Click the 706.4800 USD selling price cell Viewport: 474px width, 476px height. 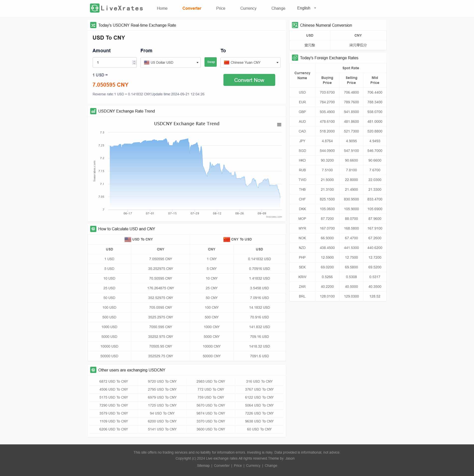351,92
